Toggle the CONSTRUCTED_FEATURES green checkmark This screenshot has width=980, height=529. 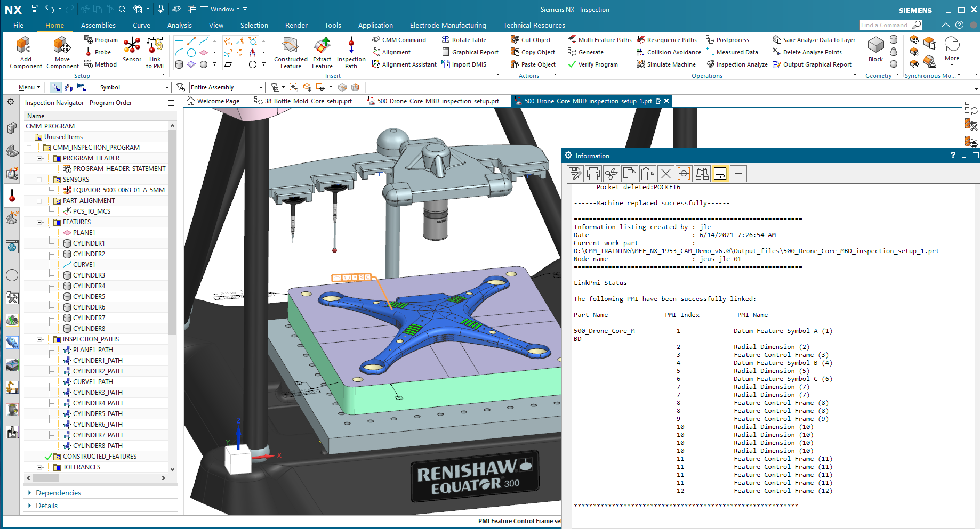click(49, 457)
